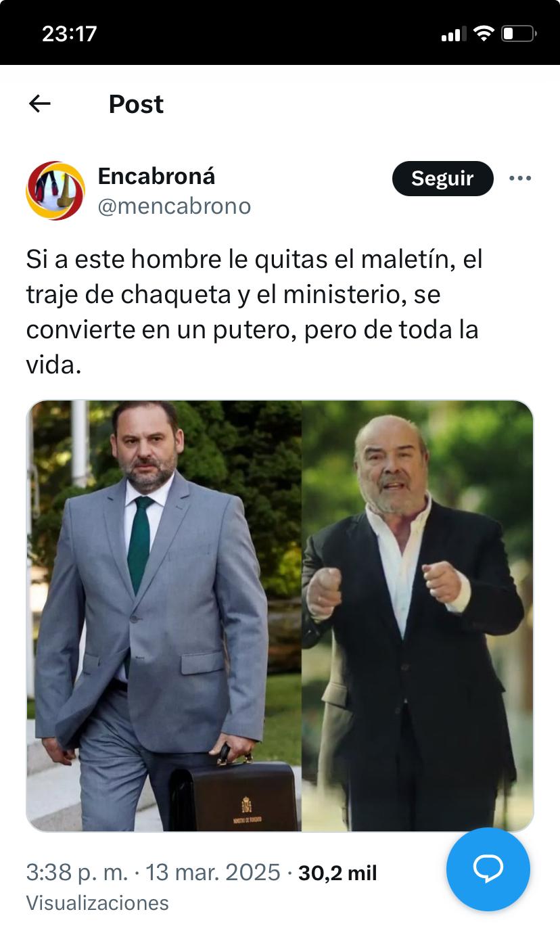This screenshot has height=937, width=560.
Task: Tap the black briefcase in the left photo
Action: coord(233,790)
